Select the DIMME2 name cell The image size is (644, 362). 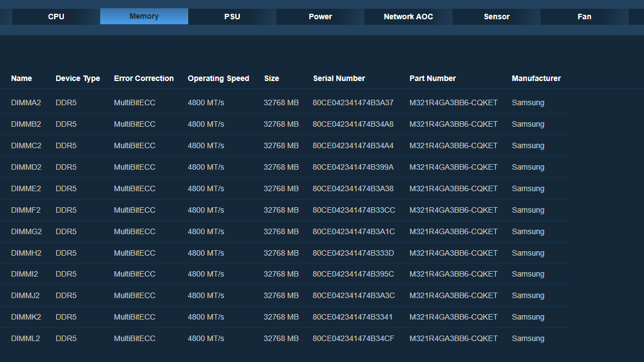coord(26,188)
